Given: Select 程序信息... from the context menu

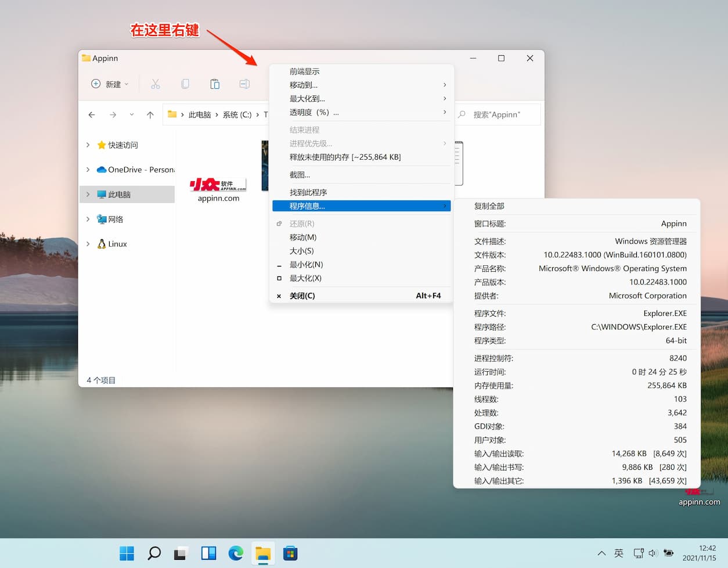Looking at the screenshot, I should tap(307, 206).
